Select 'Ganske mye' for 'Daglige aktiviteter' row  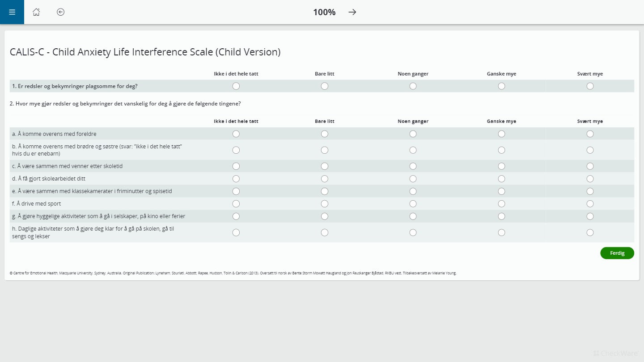(x=501, y=232)
